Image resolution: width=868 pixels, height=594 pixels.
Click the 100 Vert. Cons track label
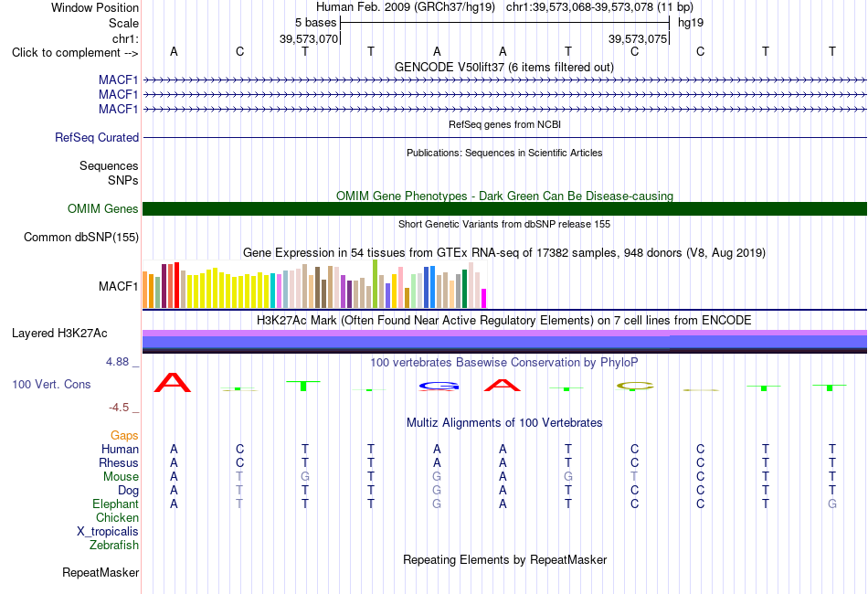click(51, 384)
